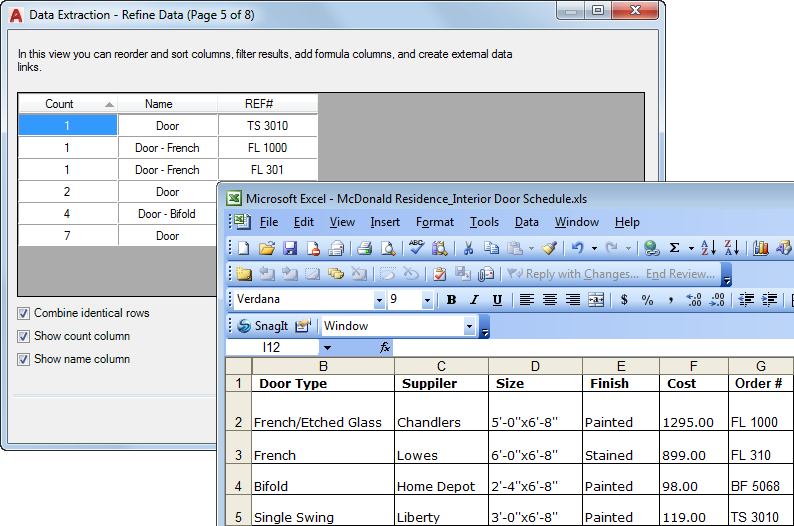Open the Verdana font dropdown
Screen dimensions: 794x526
click(379, 300)
